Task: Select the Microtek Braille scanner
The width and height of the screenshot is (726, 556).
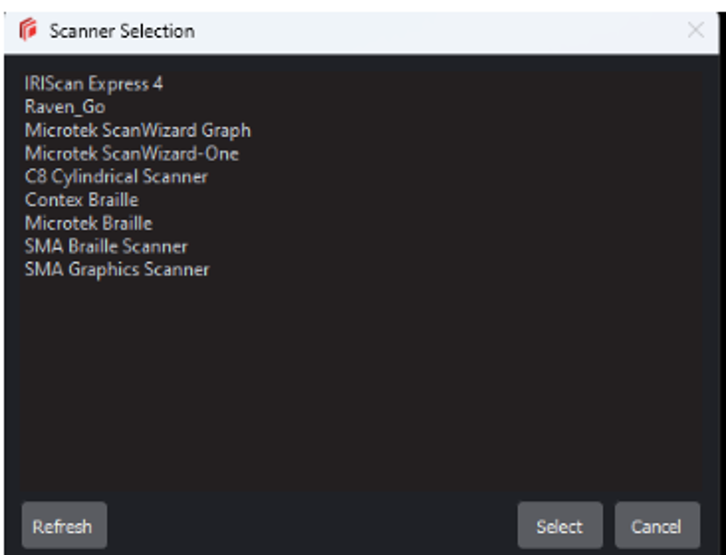Action: click(88, 223)
